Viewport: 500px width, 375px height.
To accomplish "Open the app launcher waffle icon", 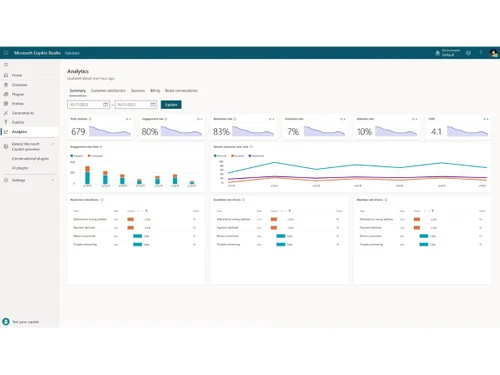I will 6,53.
